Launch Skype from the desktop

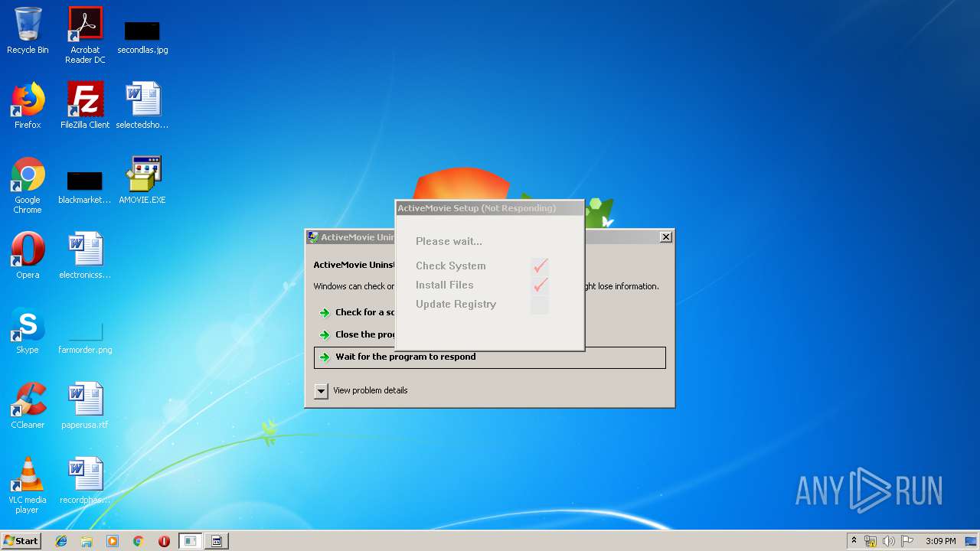(x=28, y=331)
